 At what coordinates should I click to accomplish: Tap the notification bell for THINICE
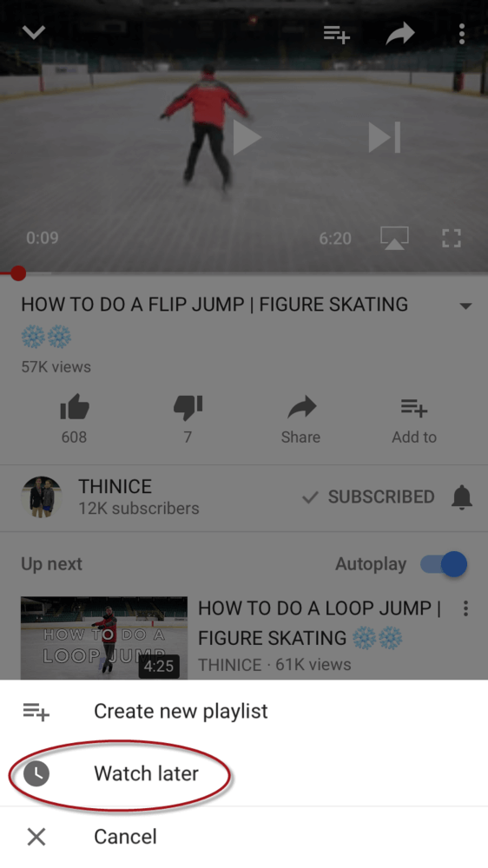click(x=461, y=497)
